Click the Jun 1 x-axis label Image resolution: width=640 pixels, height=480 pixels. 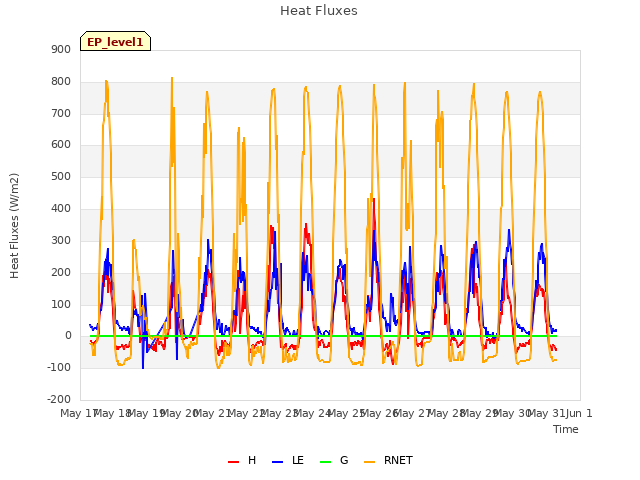pyautogui.click(x=579, y=413)
